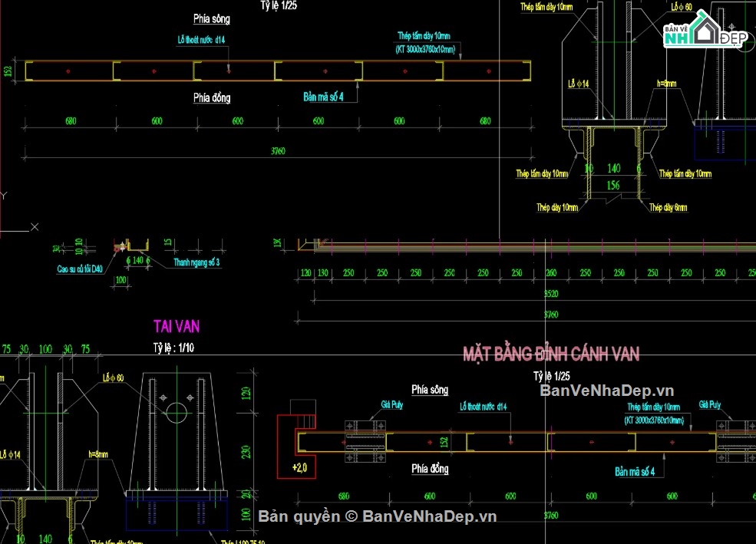The image size is (756, 544).
Task: Select the '3520' dimension text
Action: click(551, 293)
